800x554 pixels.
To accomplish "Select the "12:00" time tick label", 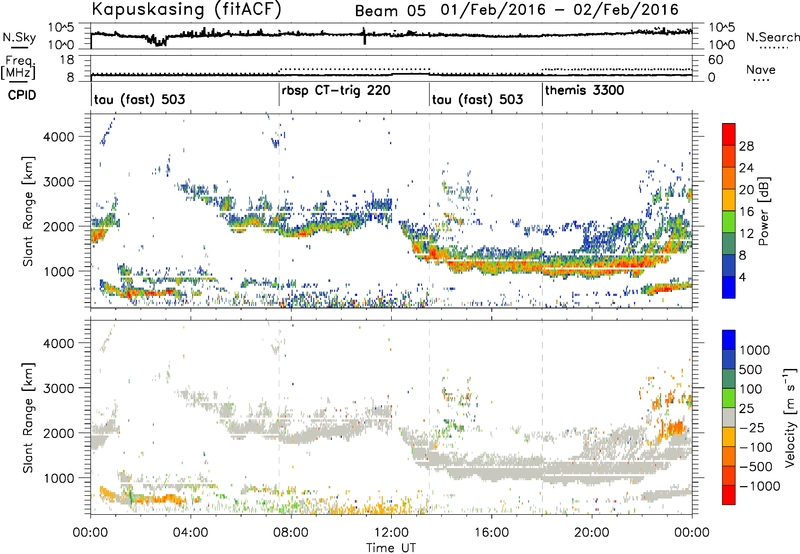I will point(391,533).
